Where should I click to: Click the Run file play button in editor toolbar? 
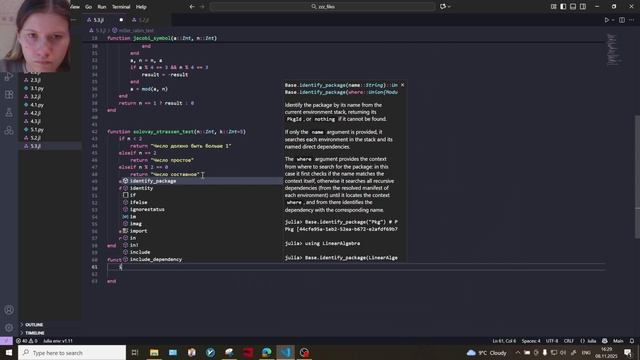[607, 20]
